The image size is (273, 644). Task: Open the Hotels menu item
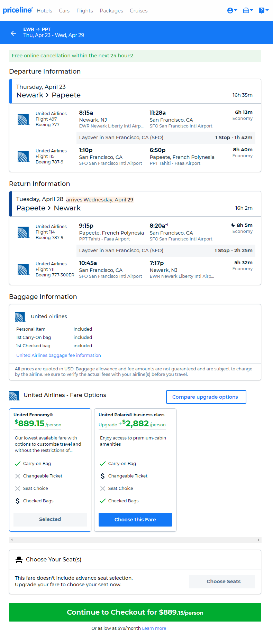pos(44,11)
